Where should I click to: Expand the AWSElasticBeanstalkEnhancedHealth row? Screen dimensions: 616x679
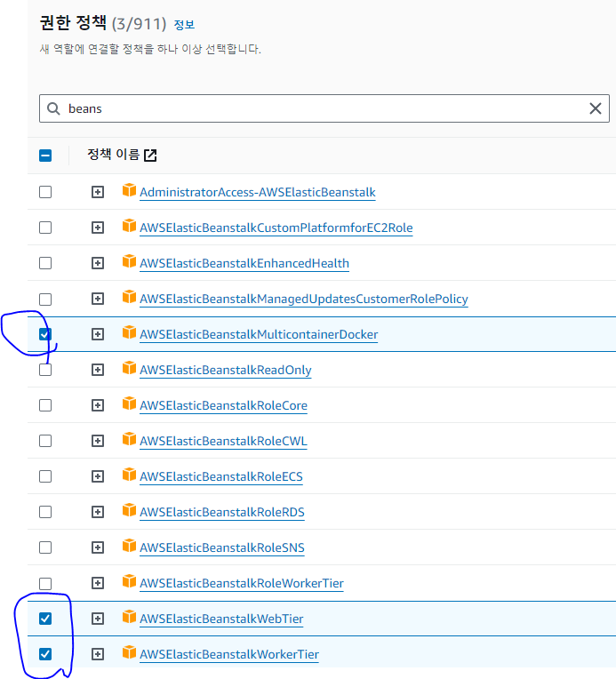(98, 263)
